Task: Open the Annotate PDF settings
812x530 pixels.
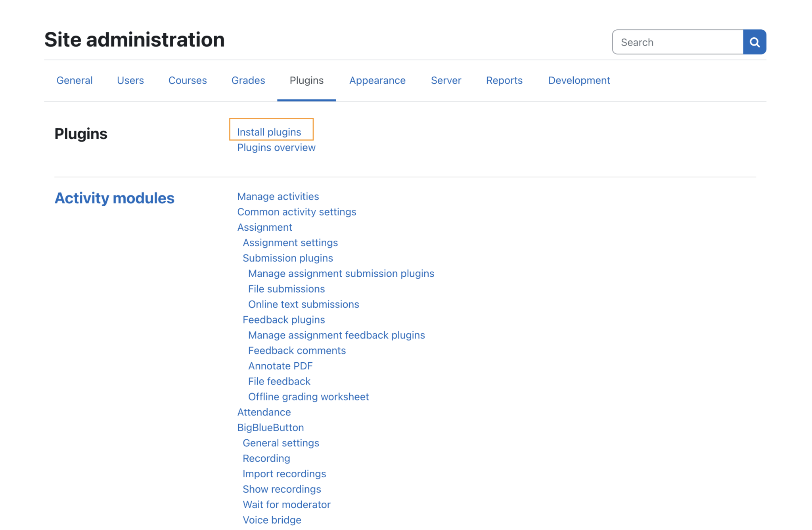Action: coord(280,365)
